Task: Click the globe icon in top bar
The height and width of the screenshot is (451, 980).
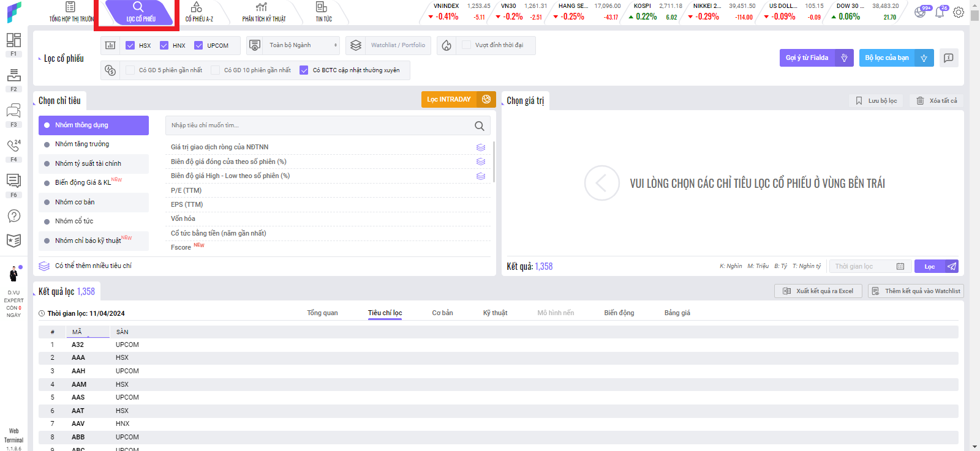Action: pyautogui.click(x=920, y=12)
